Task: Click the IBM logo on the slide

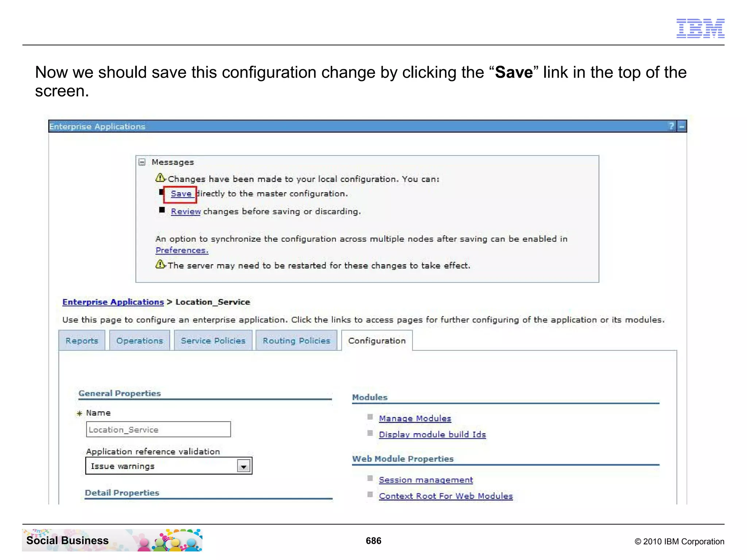Action: pyautogui.click(x=700, y=28)
